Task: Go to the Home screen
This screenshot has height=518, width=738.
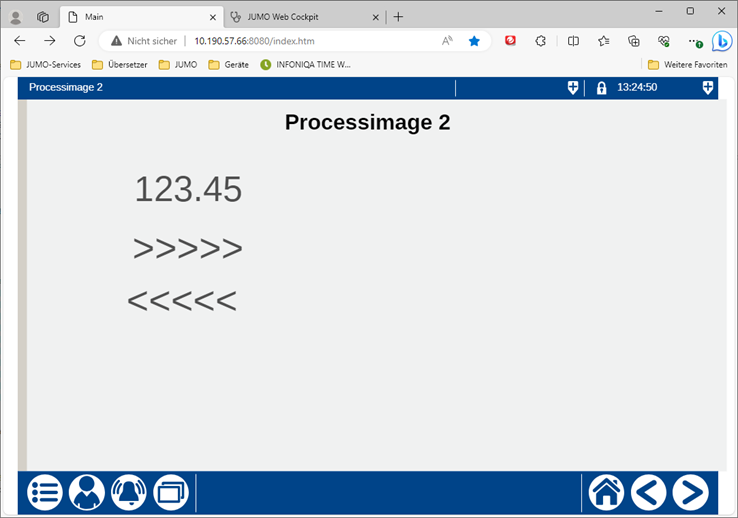Action: pos(606,492)
